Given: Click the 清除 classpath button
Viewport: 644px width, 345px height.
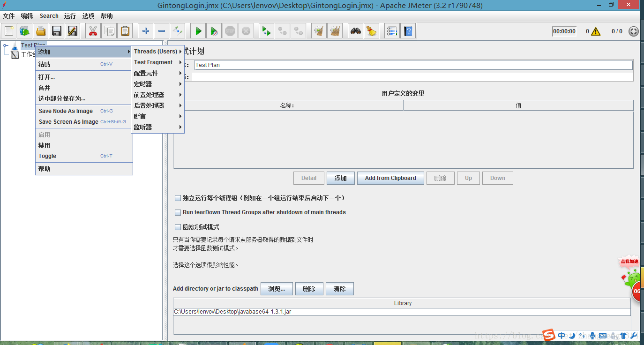Looking at the screenshot, I should pos(340,289).
